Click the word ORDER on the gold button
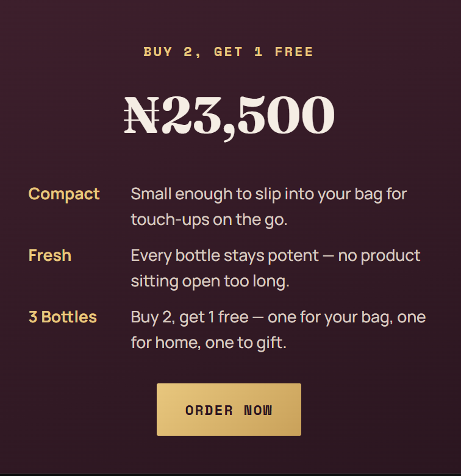This screenshot has width=461, height=476. tap(209, 410)
